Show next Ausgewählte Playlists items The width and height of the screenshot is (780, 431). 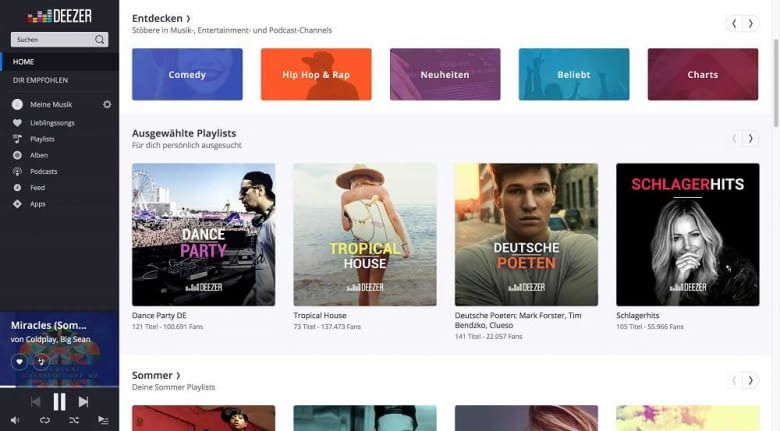pyautogui.click(x=750, y=139)
